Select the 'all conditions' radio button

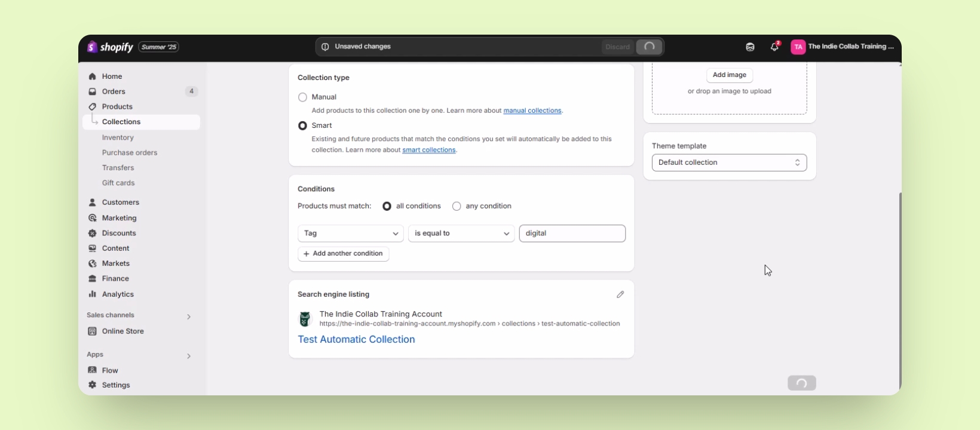coord(387,206)
